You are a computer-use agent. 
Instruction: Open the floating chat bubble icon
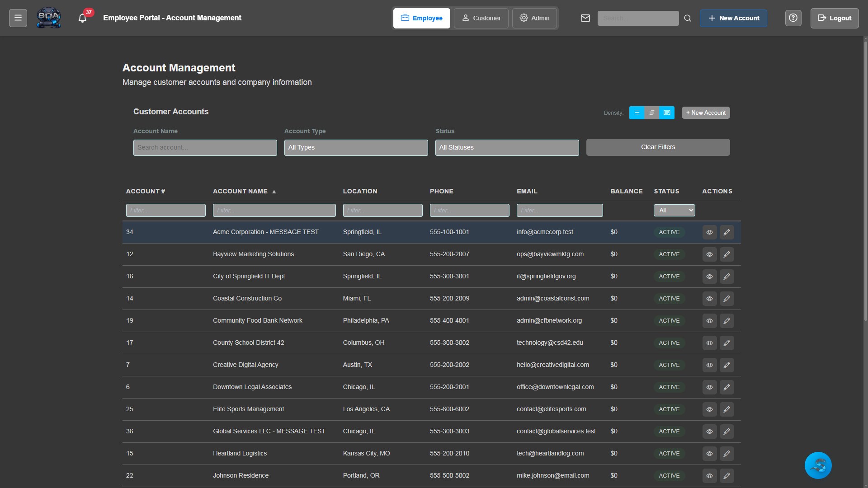point(818,465)
